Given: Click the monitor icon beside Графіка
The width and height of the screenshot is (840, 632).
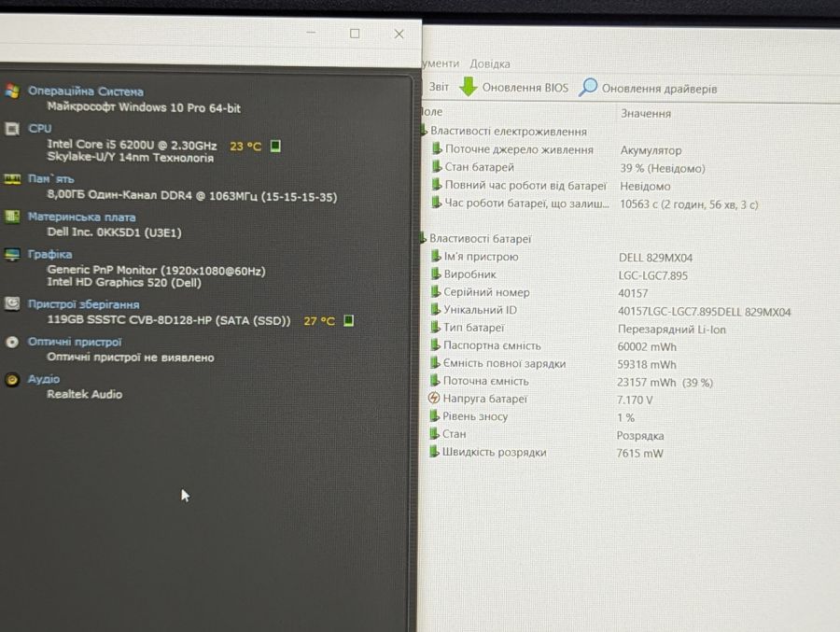Looking at the screenshot, I should point(12,254).
